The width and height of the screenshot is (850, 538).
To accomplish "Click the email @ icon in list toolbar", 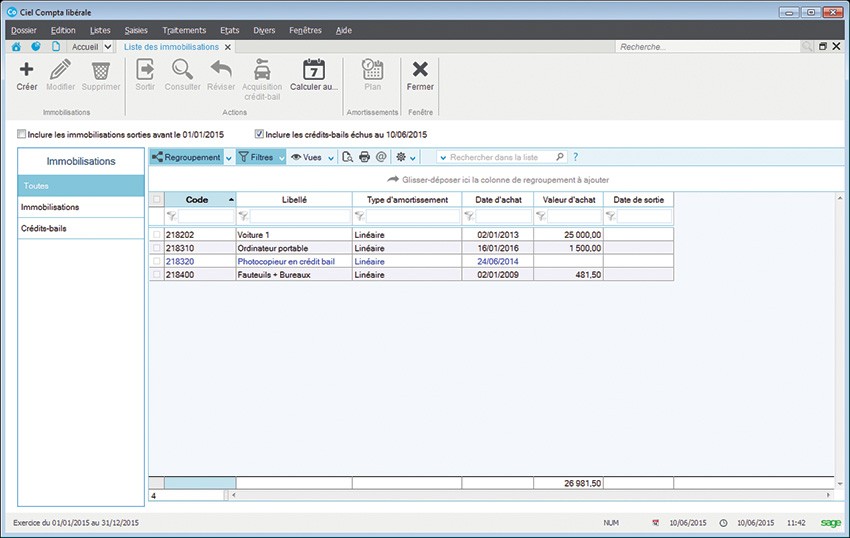I will 381,157.
